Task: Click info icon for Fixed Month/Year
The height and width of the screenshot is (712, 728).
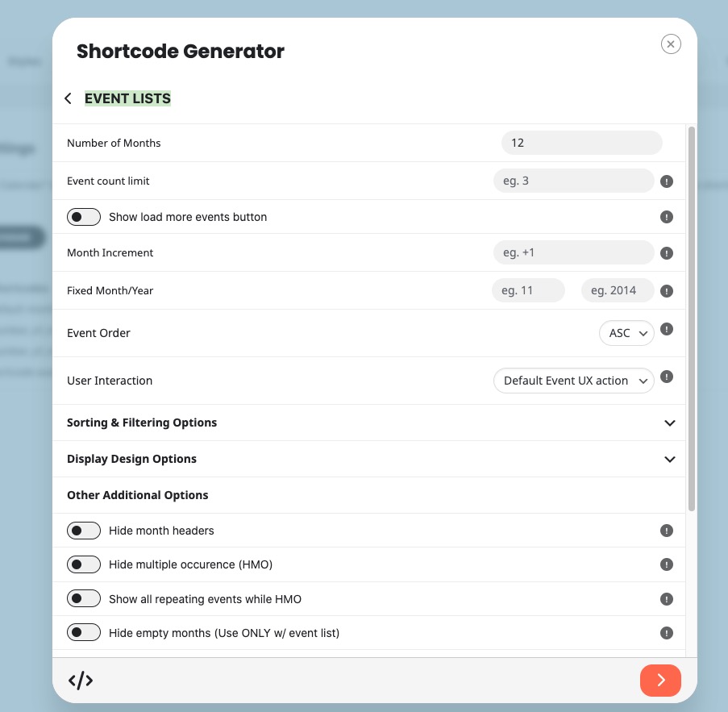Action: 666,291
